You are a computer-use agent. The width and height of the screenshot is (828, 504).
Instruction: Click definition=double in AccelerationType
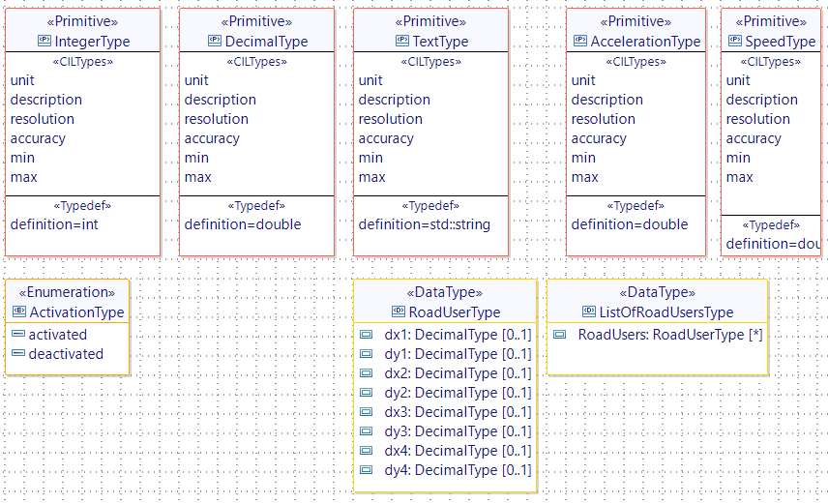click(630, 224)
